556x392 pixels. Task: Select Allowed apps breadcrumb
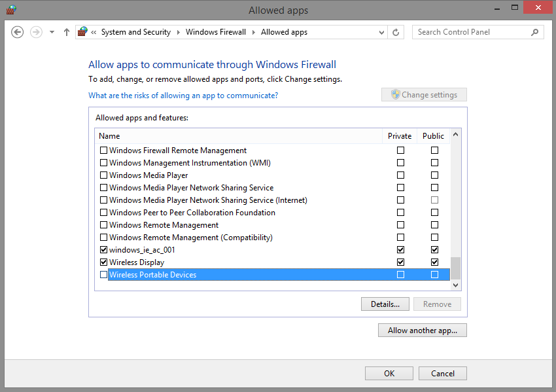[x=284, y=32]
